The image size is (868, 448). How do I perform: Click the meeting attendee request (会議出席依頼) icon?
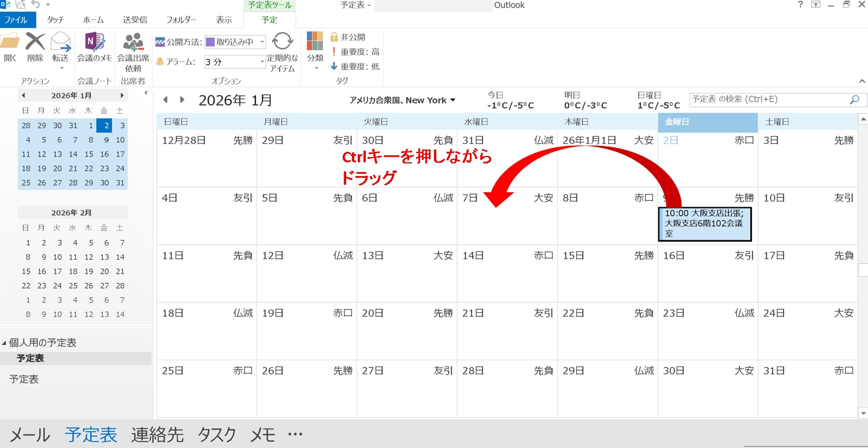(x=133, y=43)
